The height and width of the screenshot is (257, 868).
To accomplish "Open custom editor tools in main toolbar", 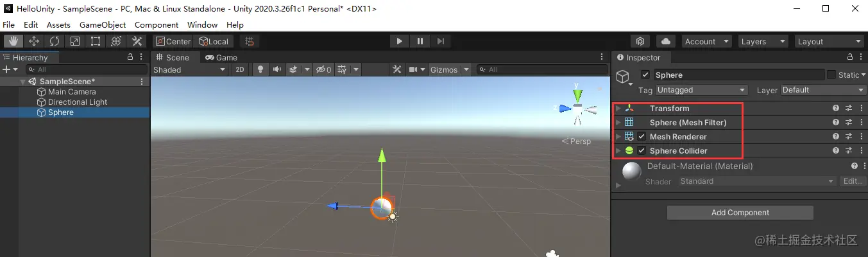I will pos(137,41).
